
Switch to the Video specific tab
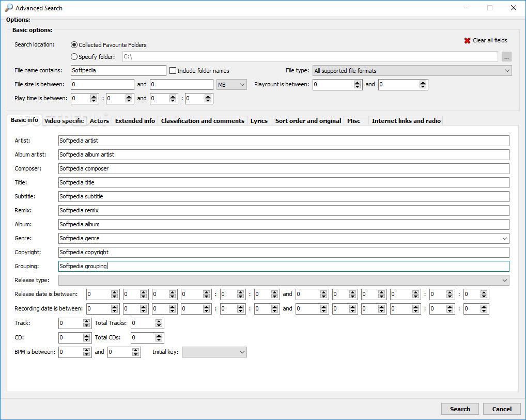coord(64,121)
